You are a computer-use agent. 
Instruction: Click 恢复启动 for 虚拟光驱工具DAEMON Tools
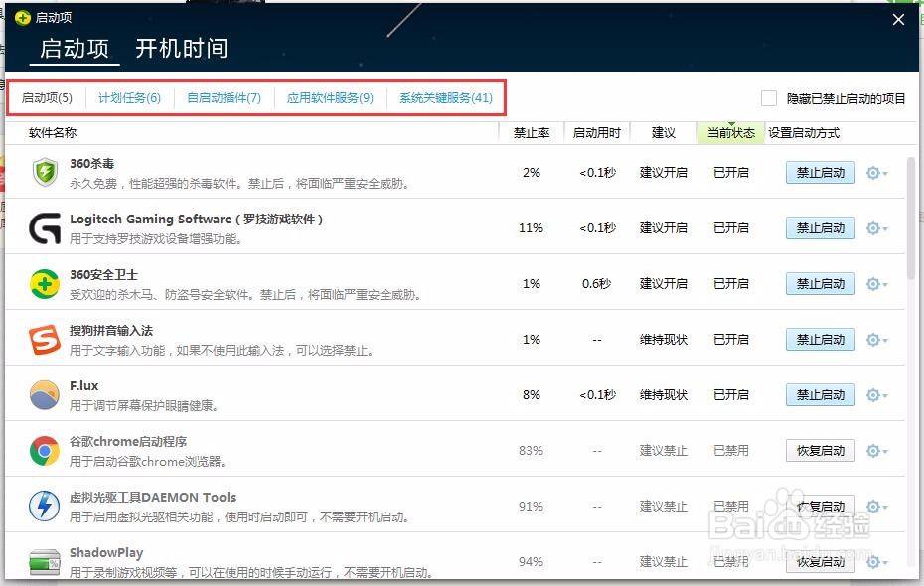pyautogui.click(x=821, y=506)
